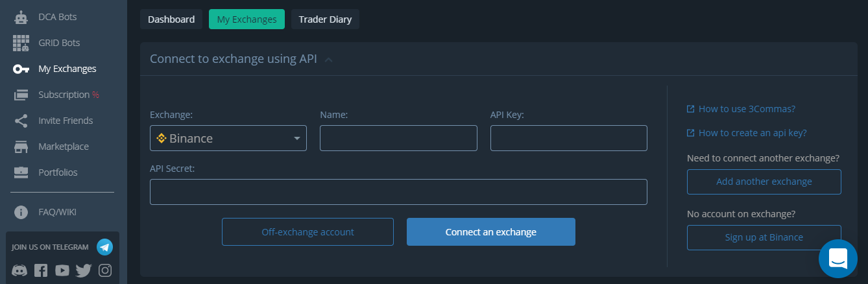Open the live chat bubble

click(838, 259)
